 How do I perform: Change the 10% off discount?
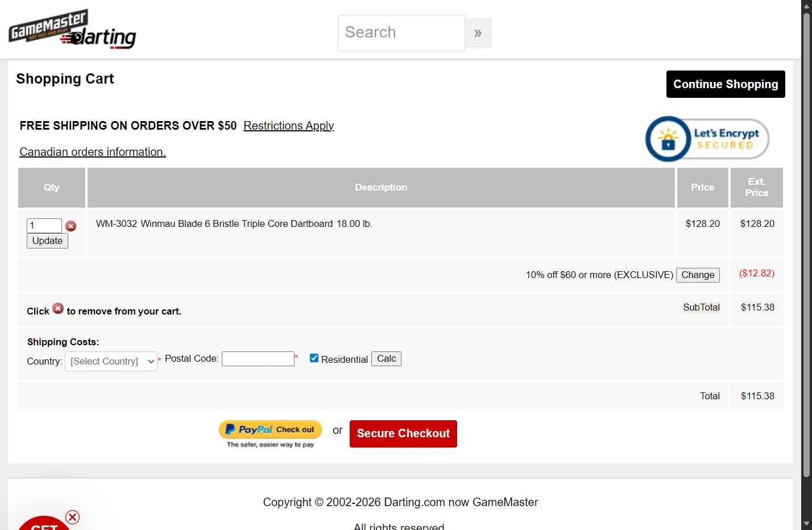[x=698, y=275]
